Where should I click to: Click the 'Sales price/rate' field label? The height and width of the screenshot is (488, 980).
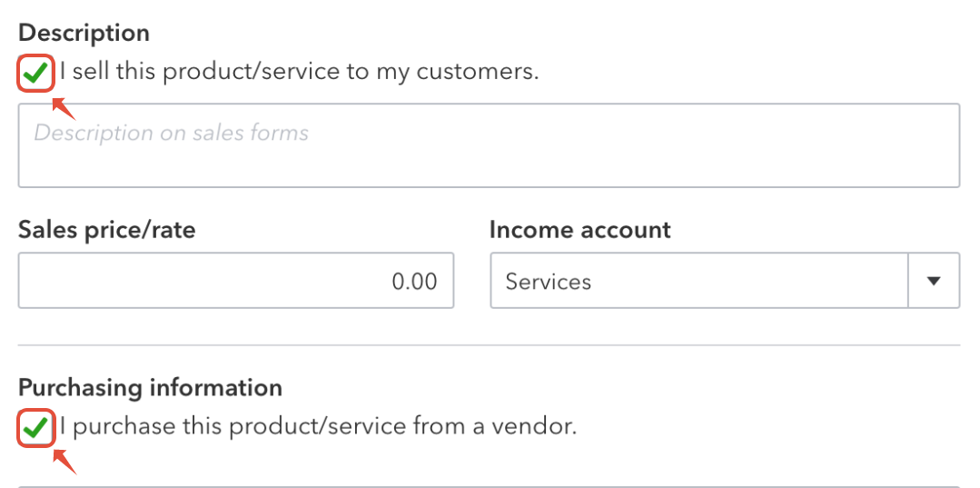[106, 230]
